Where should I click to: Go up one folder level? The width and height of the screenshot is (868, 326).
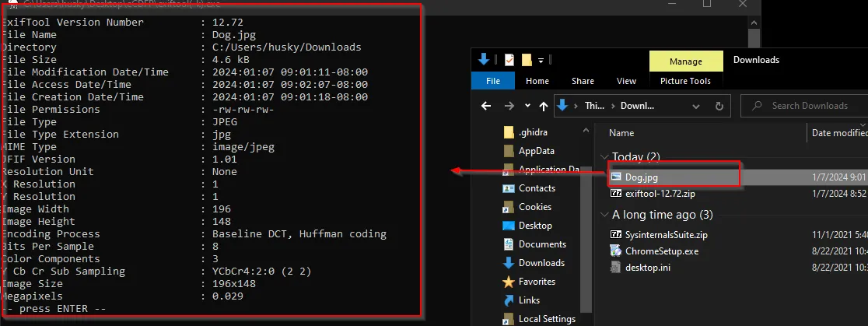pos(543,106)
